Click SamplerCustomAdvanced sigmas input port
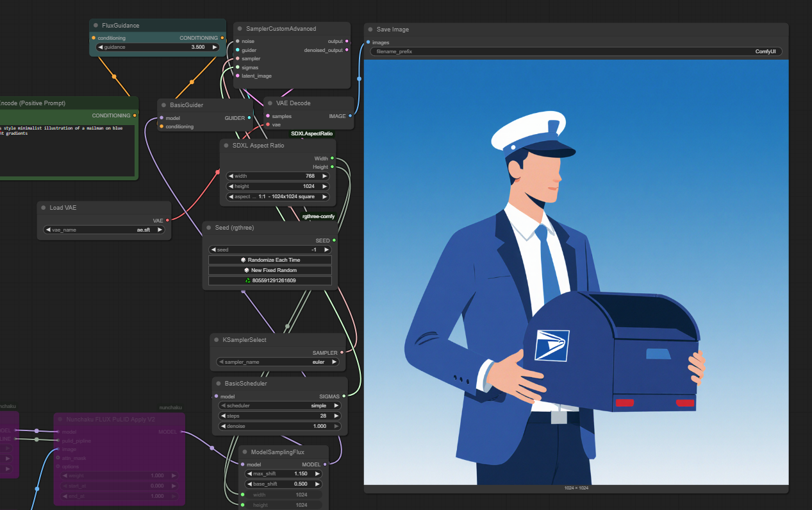The height and width of the screenshot is (510, 812). point(237,67)
